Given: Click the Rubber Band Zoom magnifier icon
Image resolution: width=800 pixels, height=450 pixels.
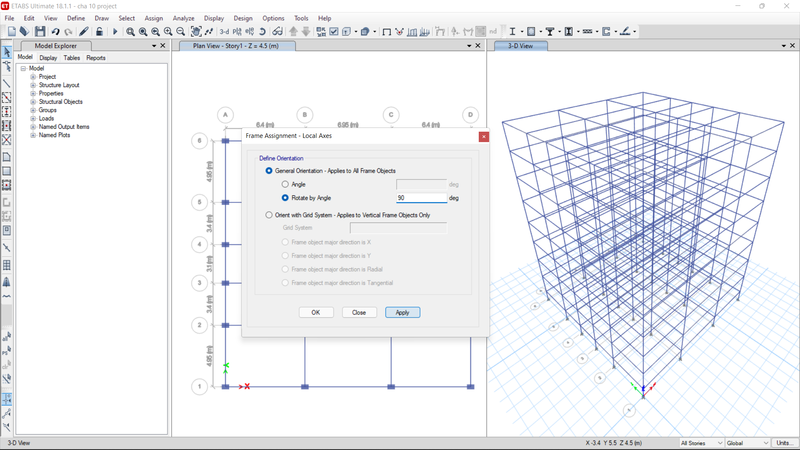Looking at the screenshot, I should click(x=131, y=32).
